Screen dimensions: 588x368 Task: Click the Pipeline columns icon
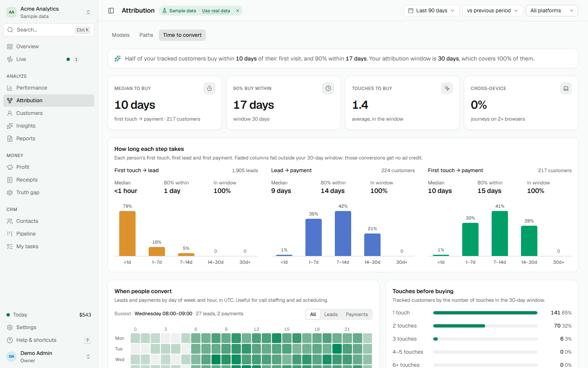tap(10, 234)
